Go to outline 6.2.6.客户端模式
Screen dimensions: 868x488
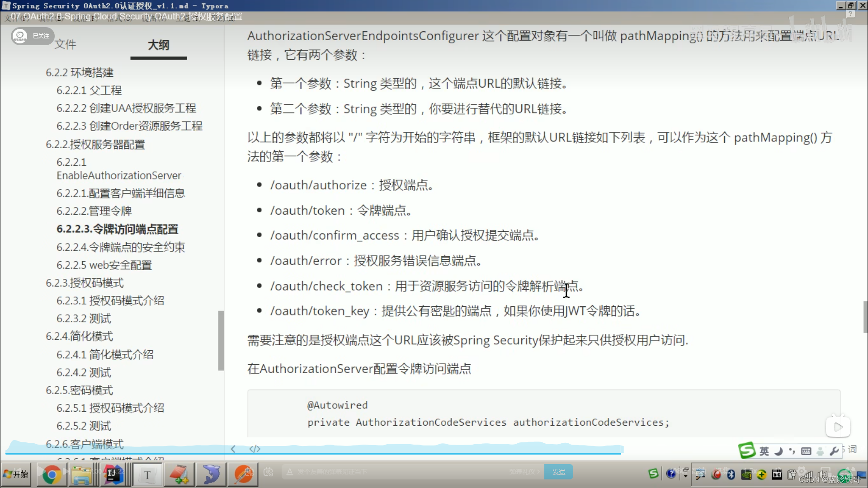pos(85,444)
